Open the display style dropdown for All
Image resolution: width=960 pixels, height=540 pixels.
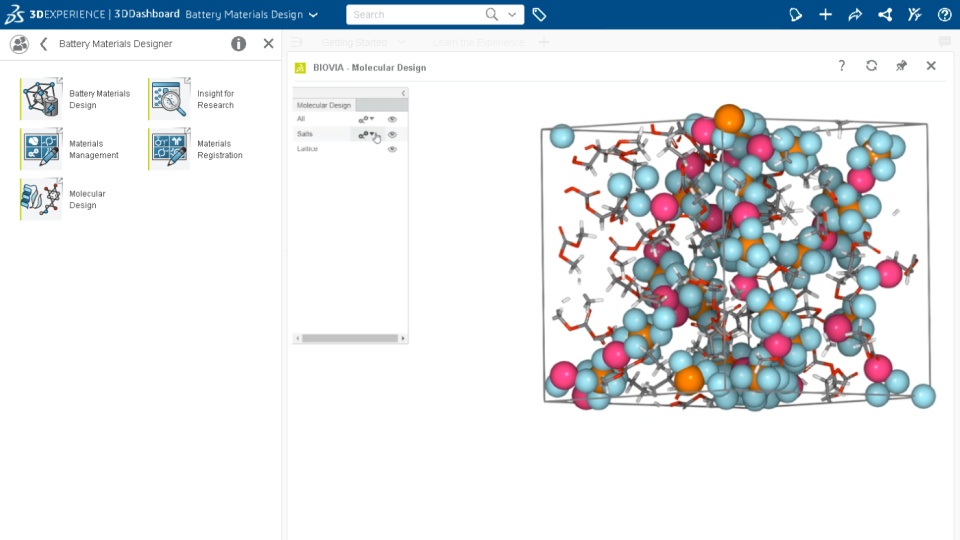[366, 119]
